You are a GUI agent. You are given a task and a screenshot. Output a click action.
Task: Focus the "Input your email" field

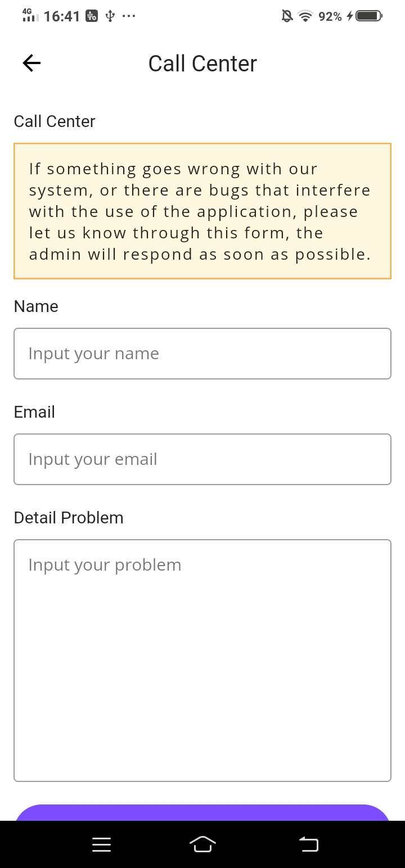202,459
